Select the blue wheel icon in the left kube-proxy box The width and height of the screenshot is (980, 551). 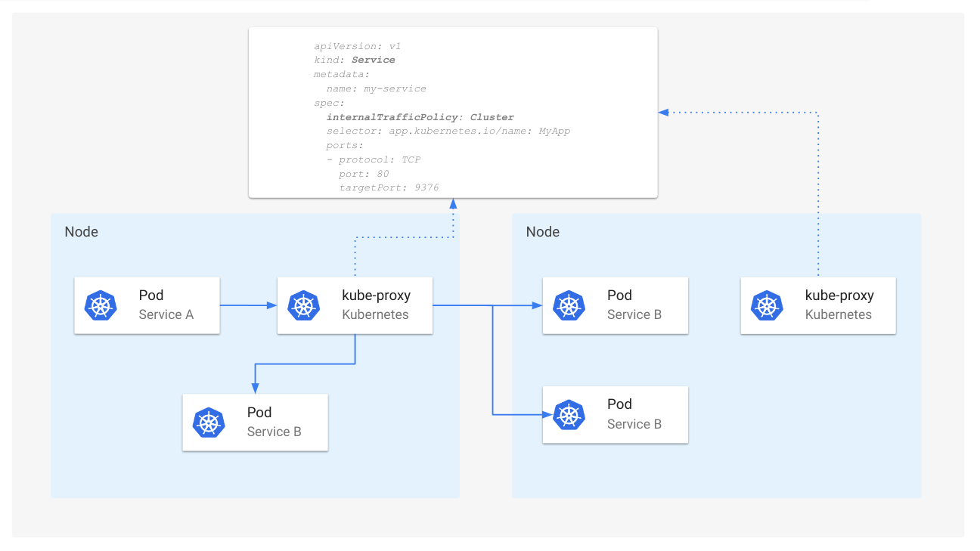[305, 305]
